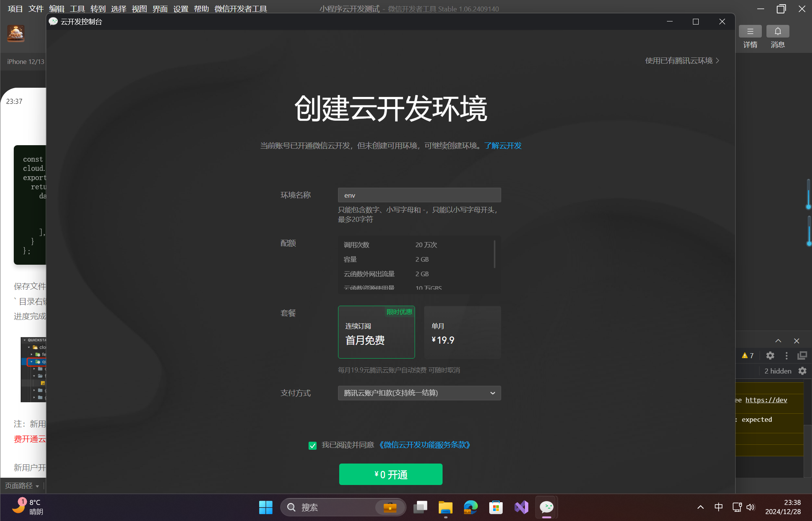Image resolution: width=812 pixels, height=521 pixels.
Task: Click the env environment name input field
Action: (419, 195)
